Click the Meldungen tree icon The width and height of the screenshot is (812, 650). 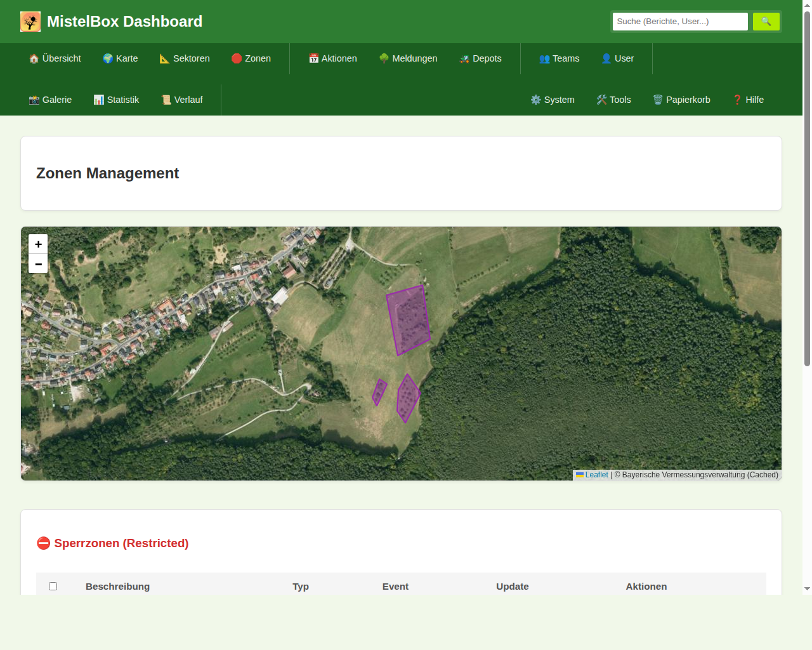384,58
